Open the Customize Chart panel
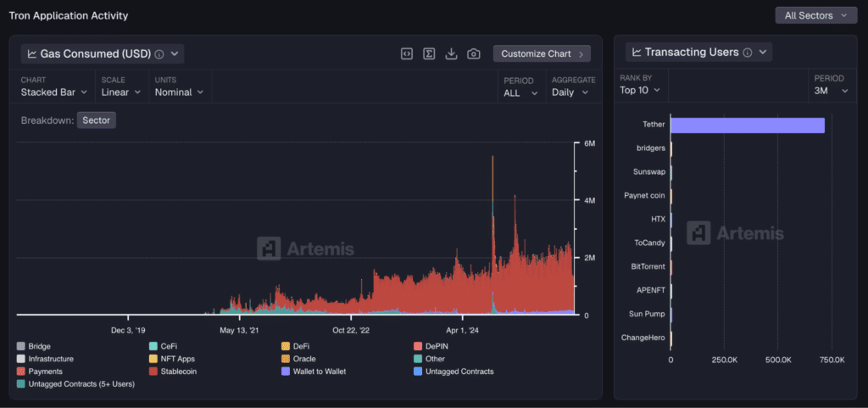 542,53
